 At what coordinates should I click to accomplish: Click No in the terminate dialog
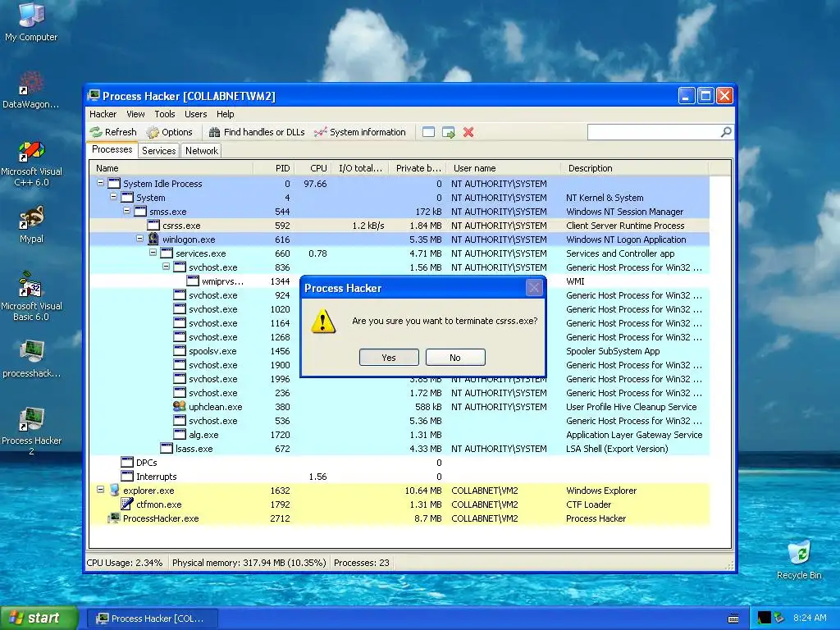(455, 358)
